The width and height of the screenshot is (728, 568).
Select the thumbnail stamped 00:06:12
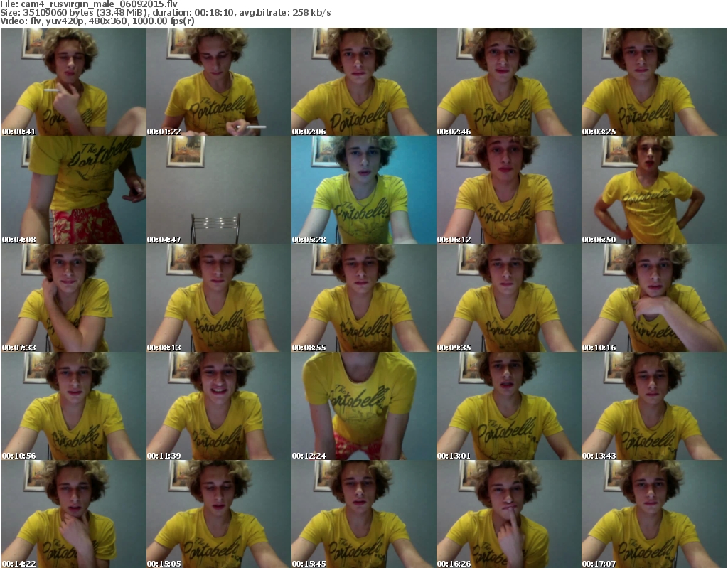pos(509,190)
